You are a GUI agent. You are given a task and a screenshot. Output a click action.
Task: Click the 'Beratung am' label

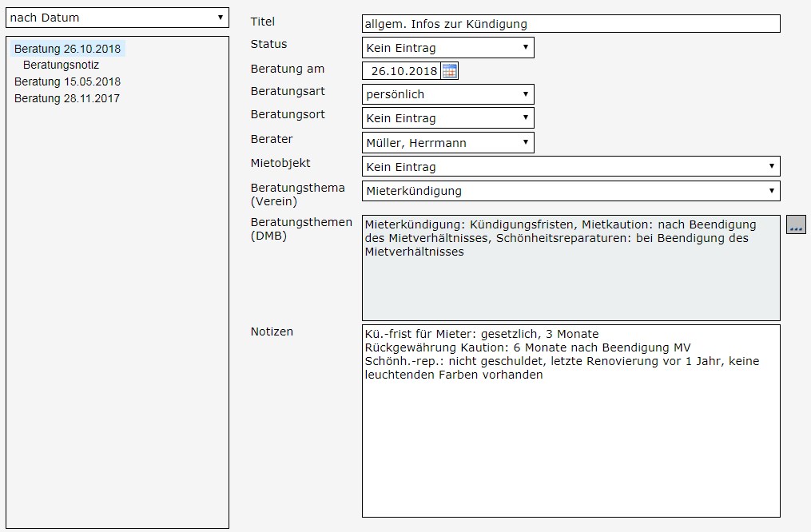click(288, 69)
